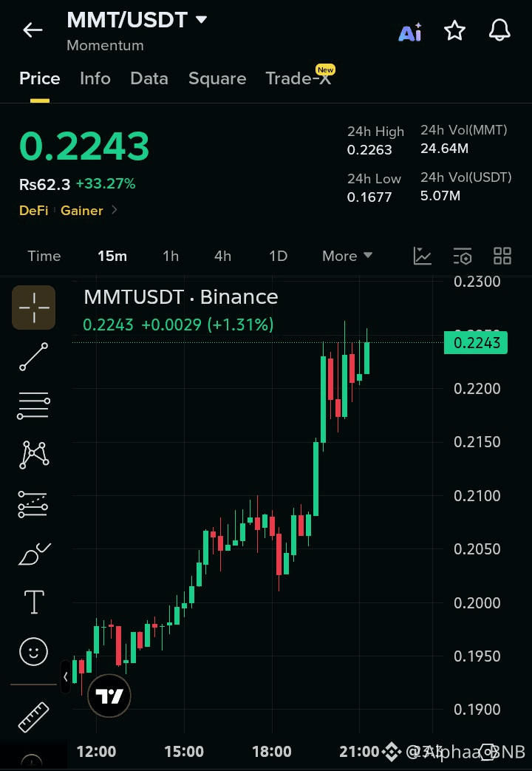This screenshot has width=532, height=771.
Task: Open the chart indicators icon
Action: [x=423, y=257]
